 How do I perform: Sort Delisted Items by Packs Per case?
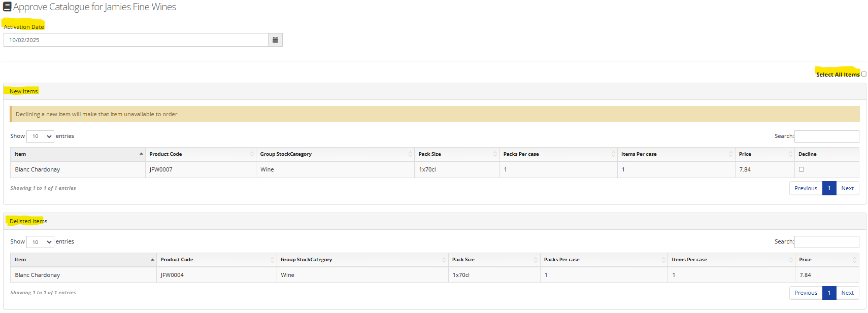point(604,260)
